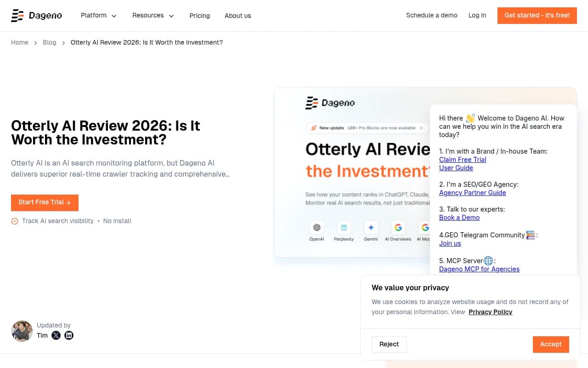Navigate to Home breadcrumb
The width and height of the screenshot is (588, 368).
[20, 42]
